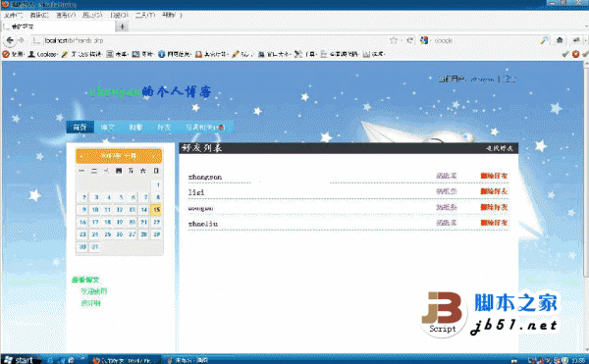Open friend wangwu's profile link
The image size is (589, 364).
tap(201, 208)
